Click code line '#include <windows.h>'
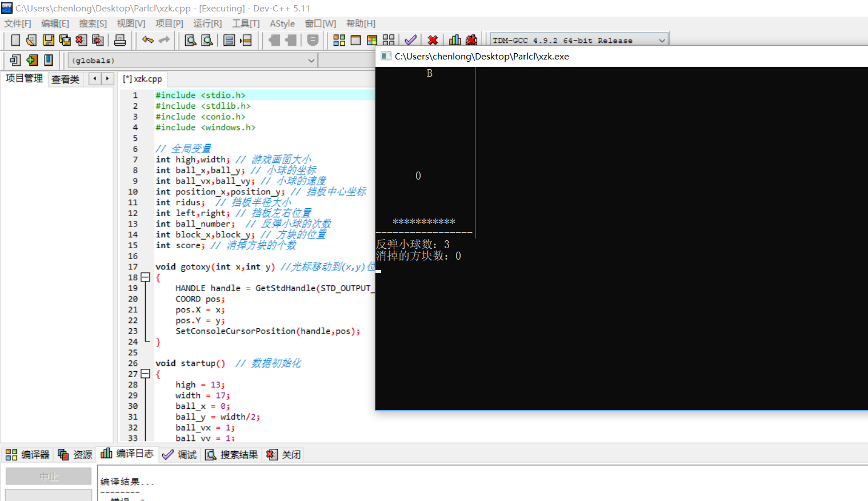 (x=205, y=128)
